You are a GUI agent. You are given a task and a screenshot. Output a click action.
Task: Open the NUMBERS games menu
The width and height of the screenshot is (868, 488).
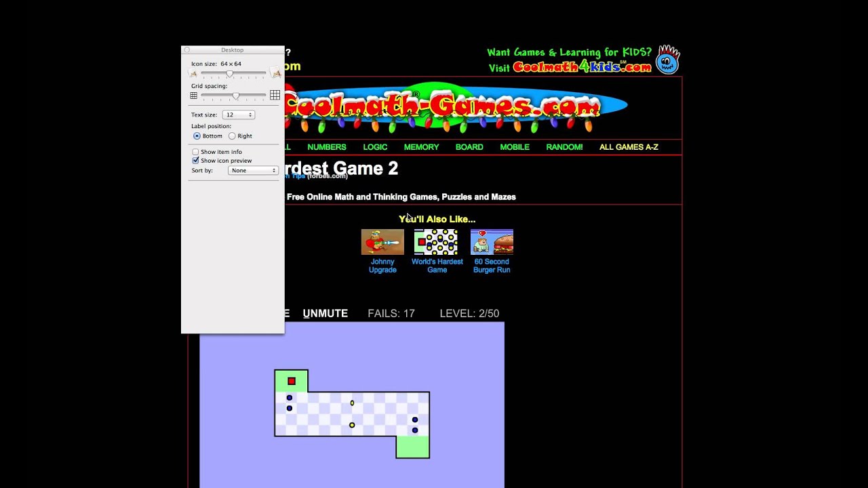(x=327, y=147)
